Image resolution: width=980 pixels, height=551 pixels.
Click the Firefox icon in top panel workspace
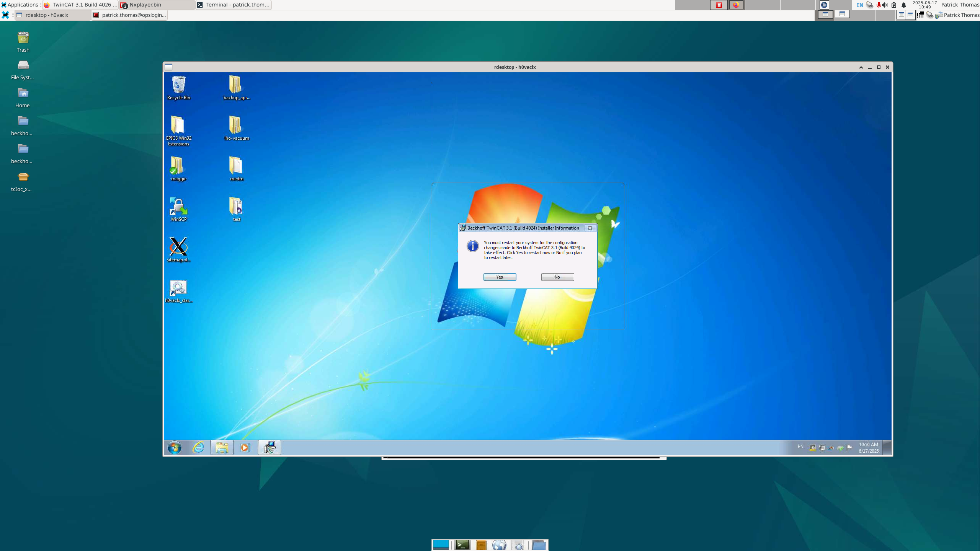pyautogui.click(x=736, y=5)
